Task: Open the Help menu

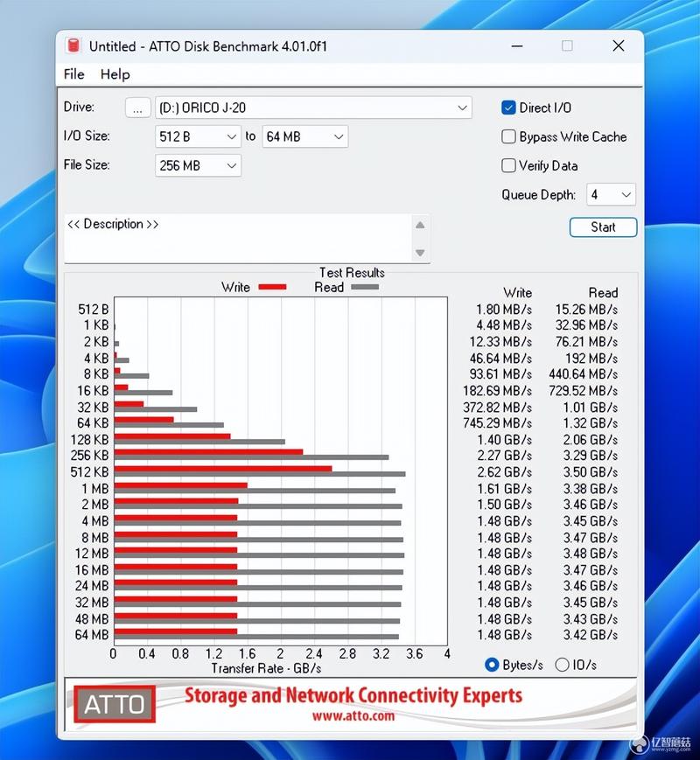Action: coord(115,74)
